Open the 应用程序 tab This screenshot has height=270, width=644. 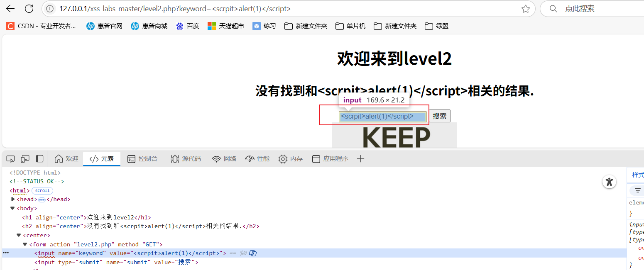[x=330, y=159]
